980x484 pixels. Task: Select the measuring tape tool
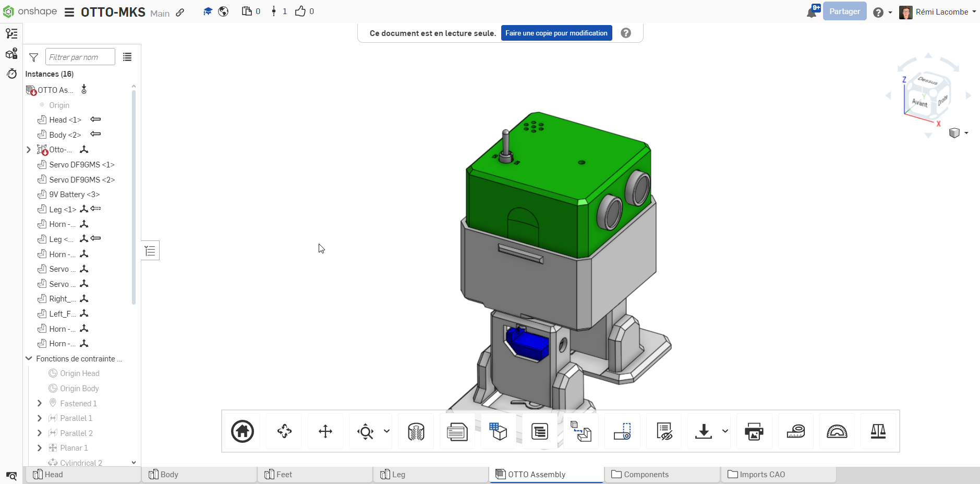(795, 431)
